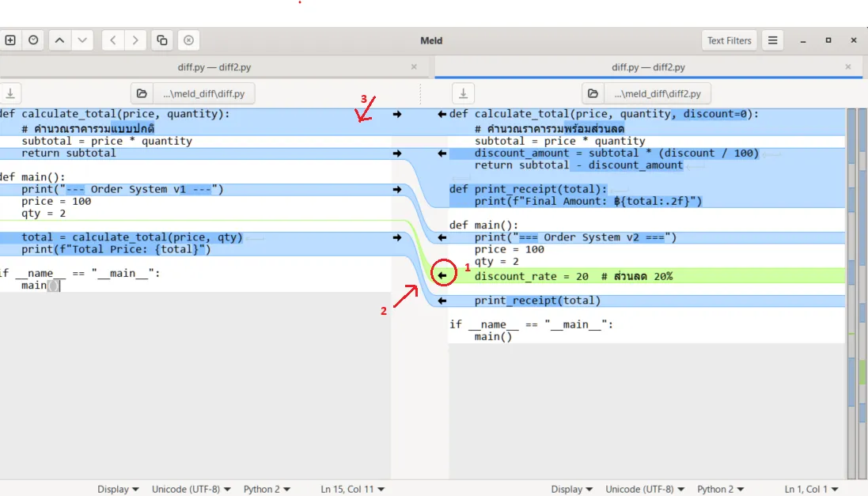Push 'total = calculate_total(price, qty)' change right
Viewport: 868px width, 496px height.
click(x=397, y=237)
